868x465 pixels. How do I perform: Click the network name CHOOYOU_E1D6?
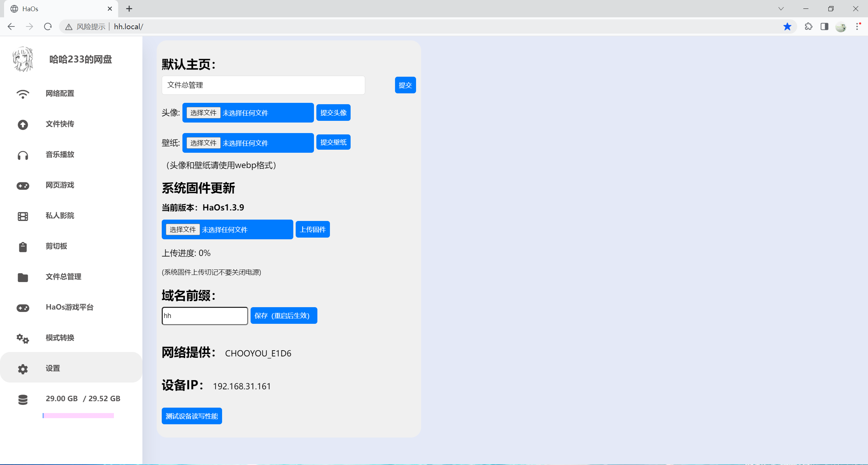258,353
